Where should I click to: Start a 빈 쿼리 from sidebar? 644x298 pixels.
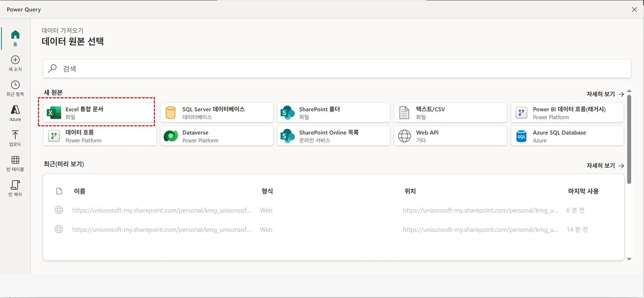coord(15,188)
